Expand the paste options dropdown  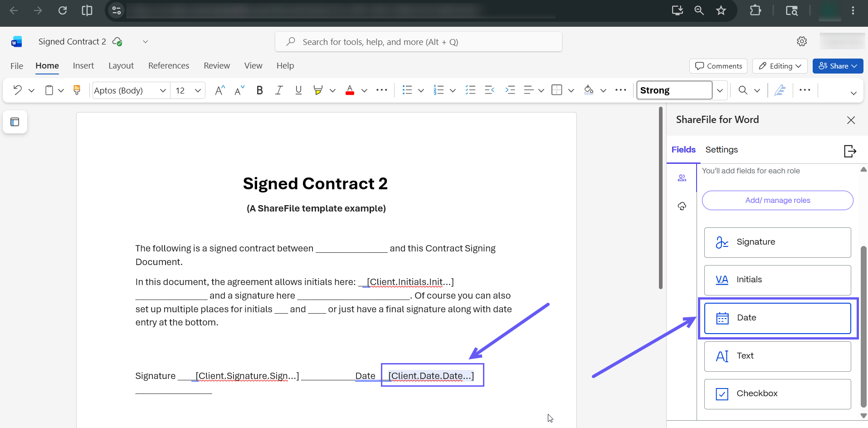pos(61,90)
